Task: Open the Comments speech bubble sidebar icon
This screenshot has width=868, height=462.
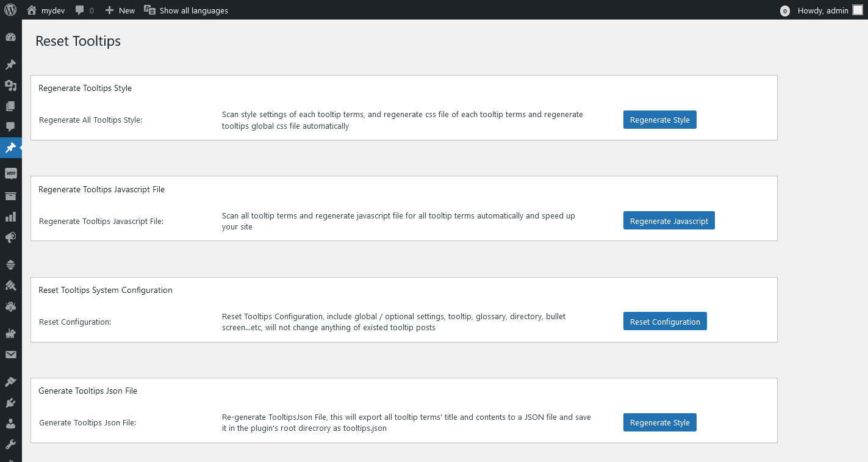Action: coord(10,127)
